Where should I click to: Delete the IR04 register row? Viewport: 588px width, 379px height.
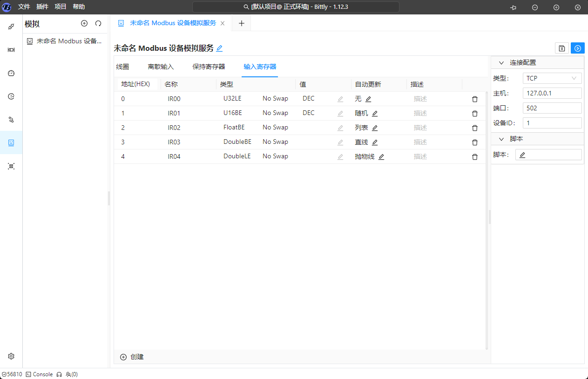475,157
